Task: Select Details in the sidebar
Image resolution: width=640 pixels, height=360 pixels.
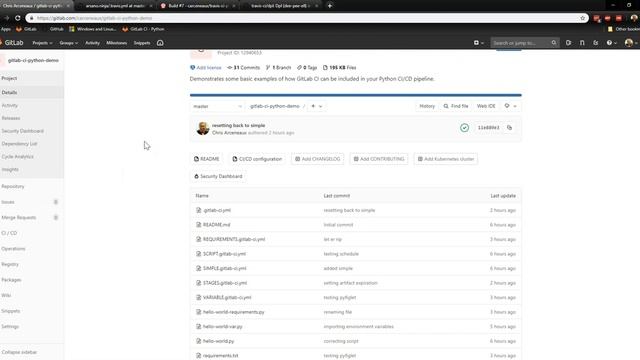Action: (32, 93)
